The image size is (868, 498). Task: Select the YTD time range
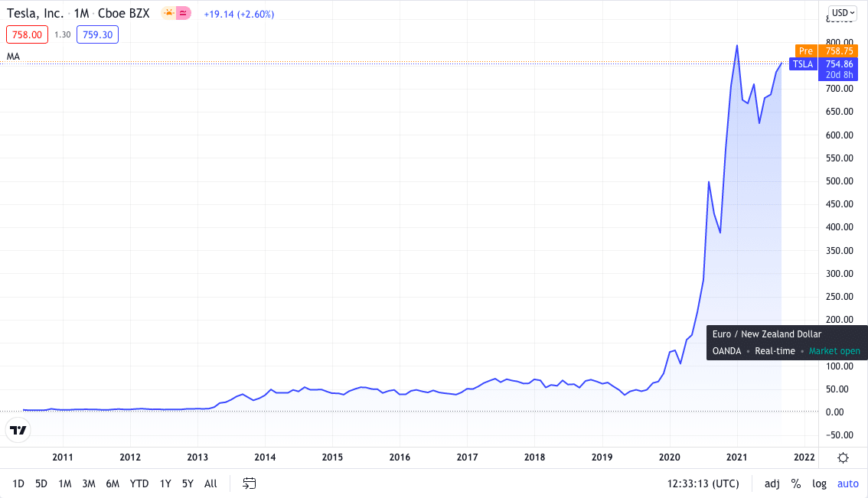[139, 483]
